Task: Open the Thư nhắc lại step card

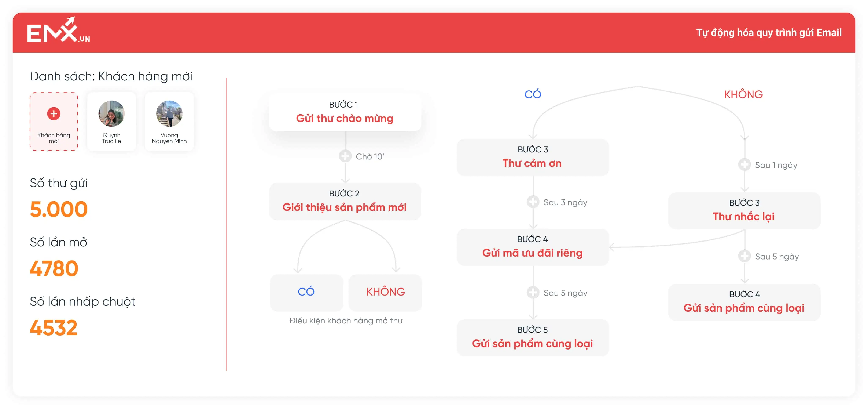Action: click(x=744, y=210)
